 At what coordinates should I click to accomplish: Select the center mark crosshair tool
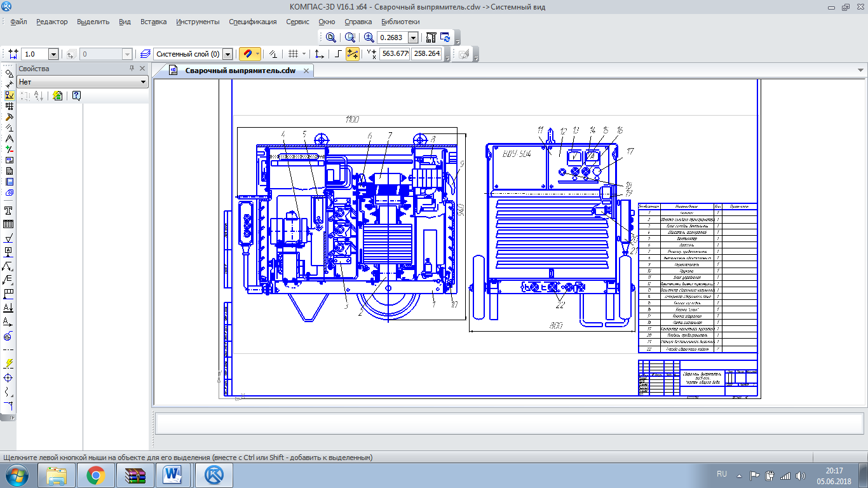click(x=9, y=377)
